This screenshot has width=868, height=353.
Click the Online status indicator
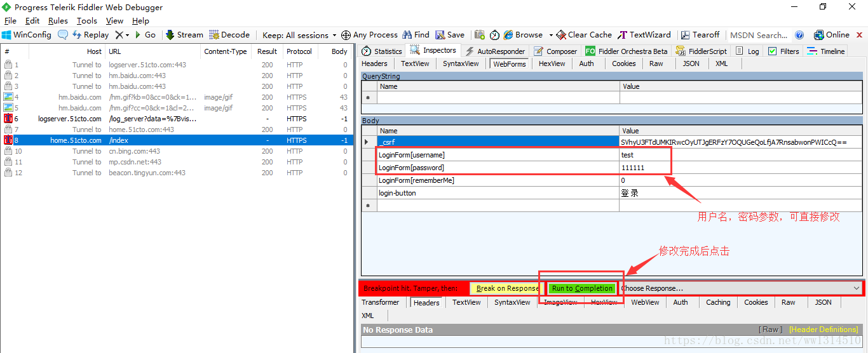click(x=832, y=35)
